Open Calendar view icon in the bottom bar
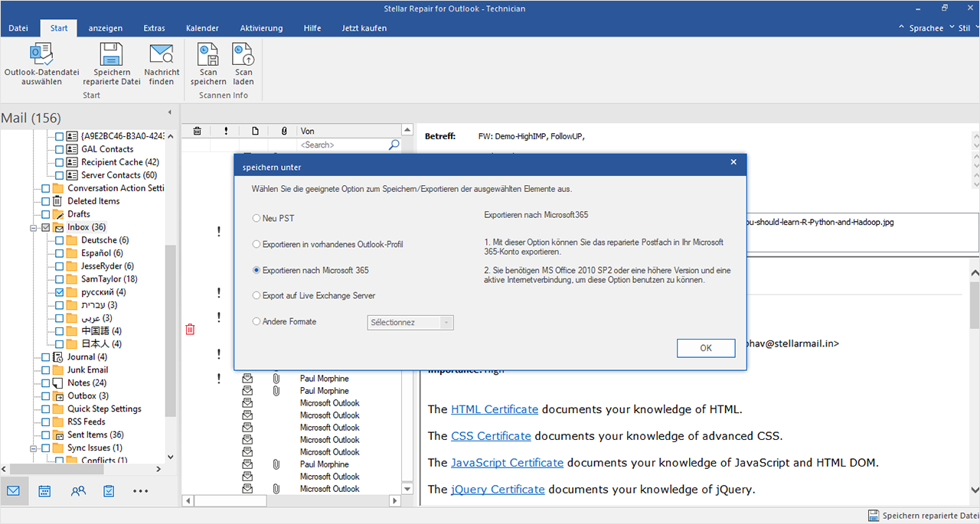This screenshot has width=980, height=524. point(44,491)
